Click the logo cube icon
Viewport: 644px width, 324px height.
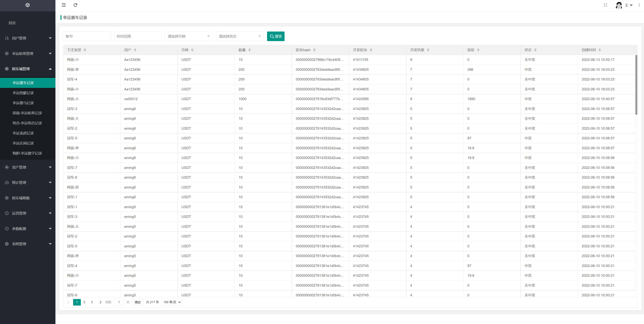[x=28, y=5]
